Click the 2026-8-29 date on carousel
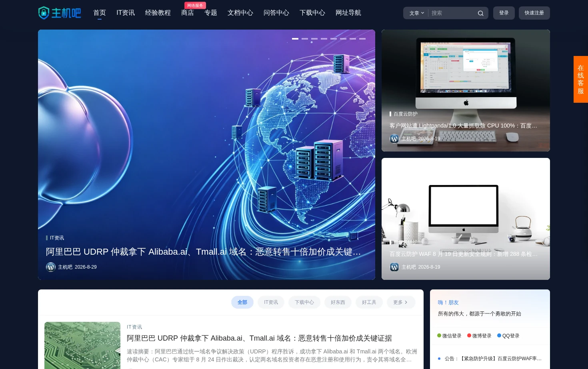This screenshot has width=588, height=369. [86, 267]
